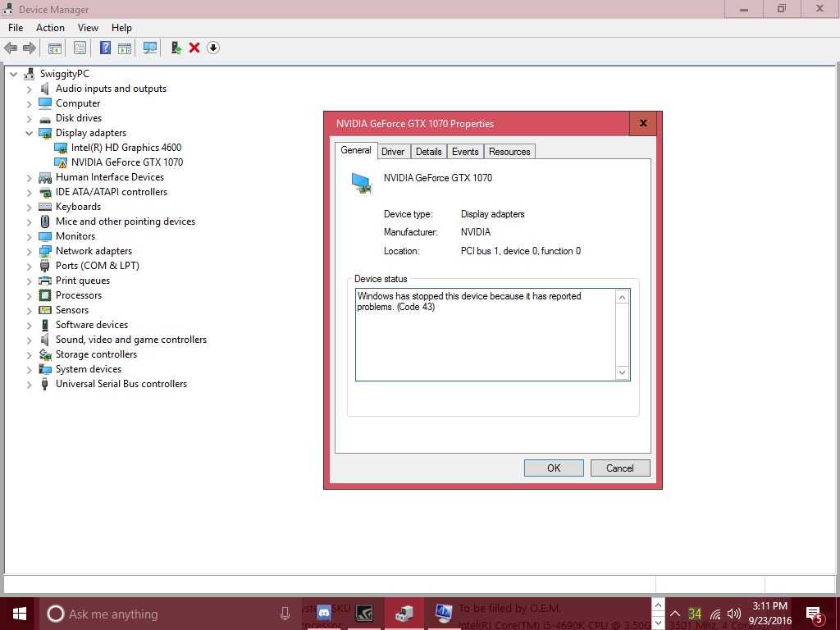
Task: Expand the Computer category
Action: [30, 103]
